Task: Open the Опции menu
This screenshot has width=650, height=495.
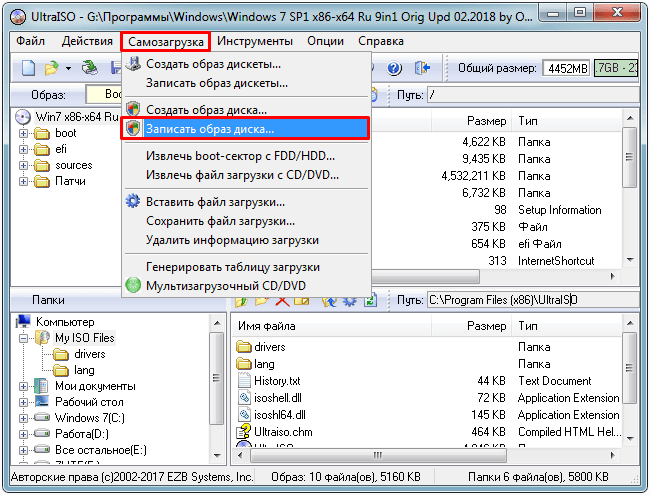Action: pyautogui.click(x=325, y=41)
